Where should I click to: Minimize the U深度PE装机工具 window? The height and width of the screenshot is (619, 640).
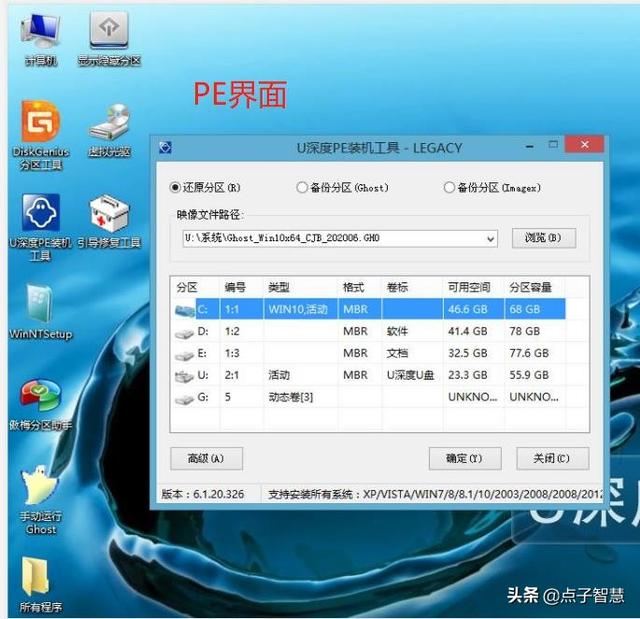point(530,146)
